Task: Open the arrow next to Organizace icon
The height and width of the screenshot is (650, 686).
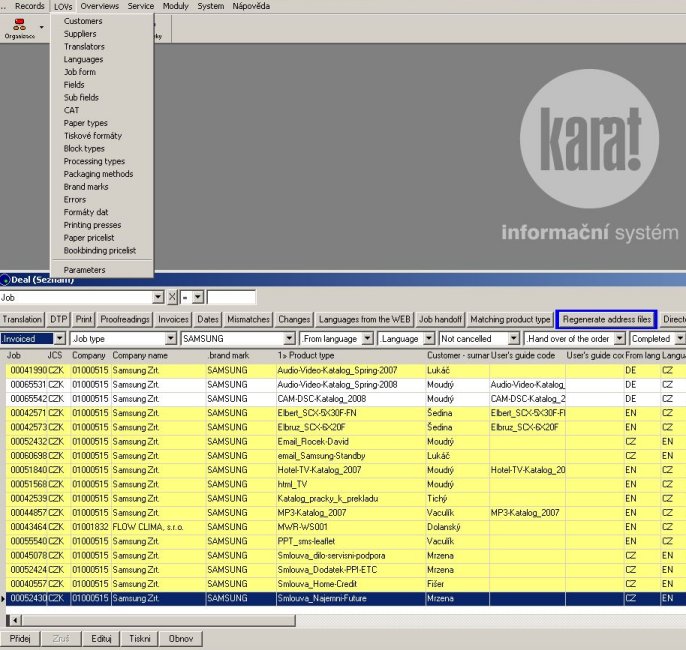Action: pos(42,27)
